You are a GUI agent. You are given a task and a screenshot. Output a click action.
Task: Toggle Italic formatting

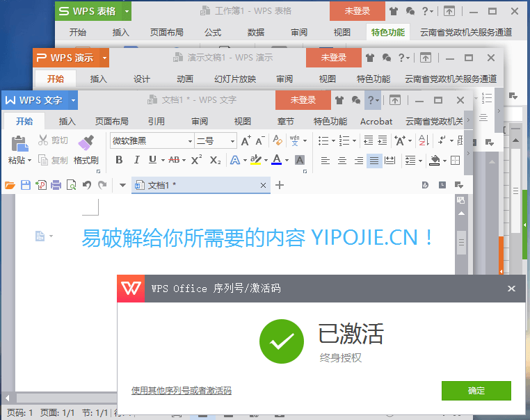pos(136,160)
